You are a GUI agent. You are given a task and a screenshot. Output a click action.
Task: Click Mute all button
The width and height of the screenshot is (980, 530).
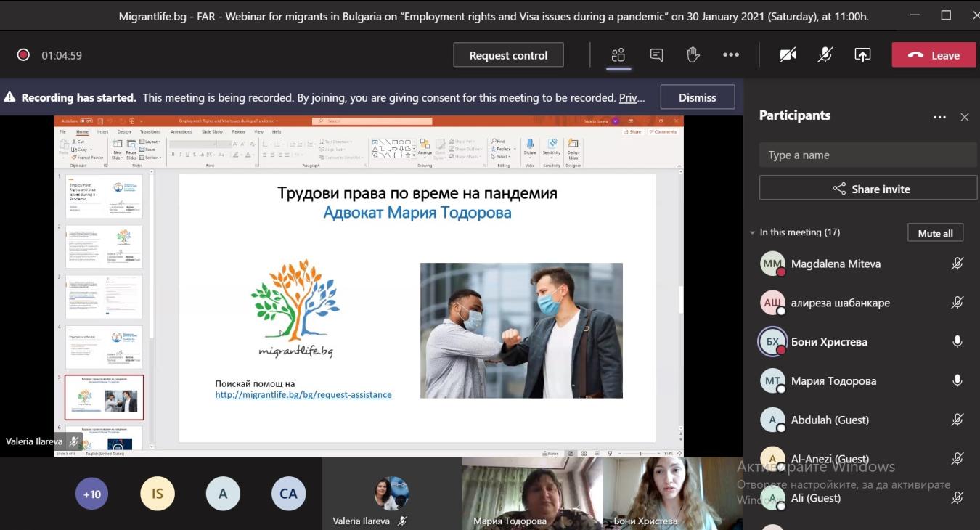(x=935, y=233)
